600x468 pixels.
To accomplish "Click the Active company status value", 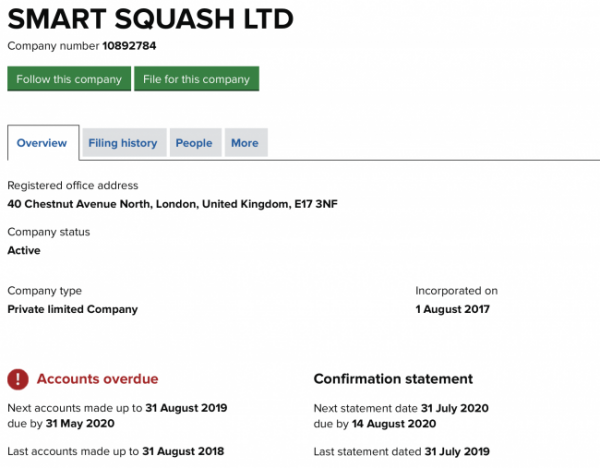I will click(x=24, y=250).
